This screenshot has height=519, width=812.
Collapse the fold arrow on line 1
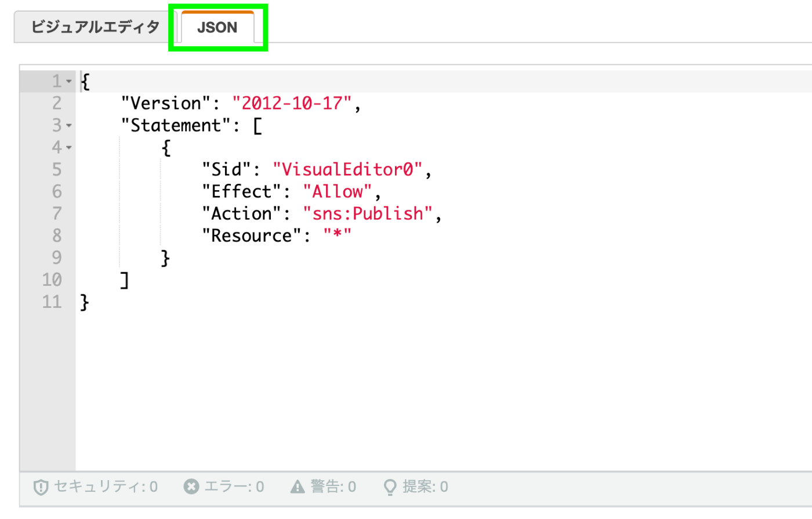(69, 82)
